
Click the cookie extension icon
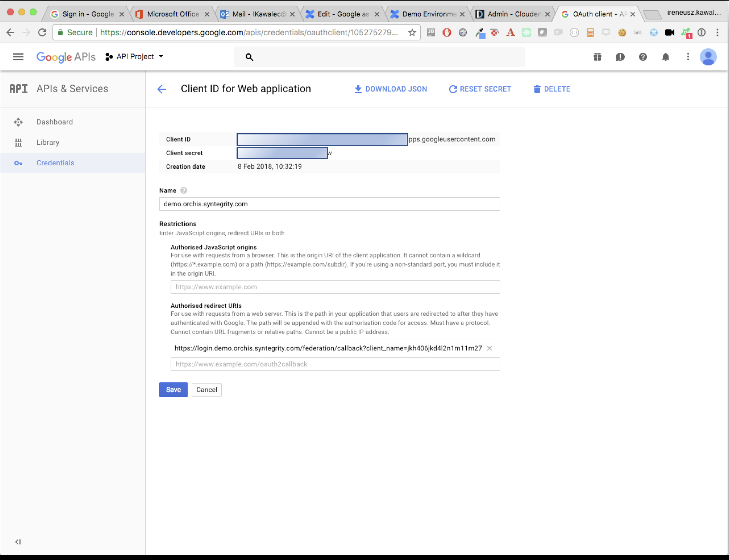[x=622, y=32]
